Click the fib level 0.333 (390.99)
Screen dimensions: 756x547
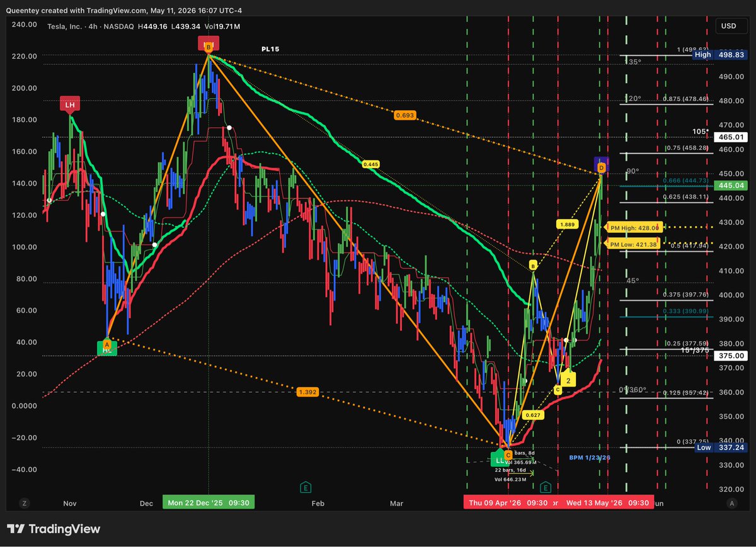[x=687, y=311]
